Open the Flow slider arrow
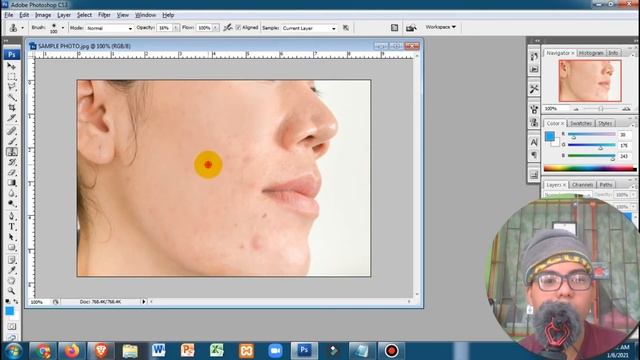640x360 pixels. (x=215, y=28)
